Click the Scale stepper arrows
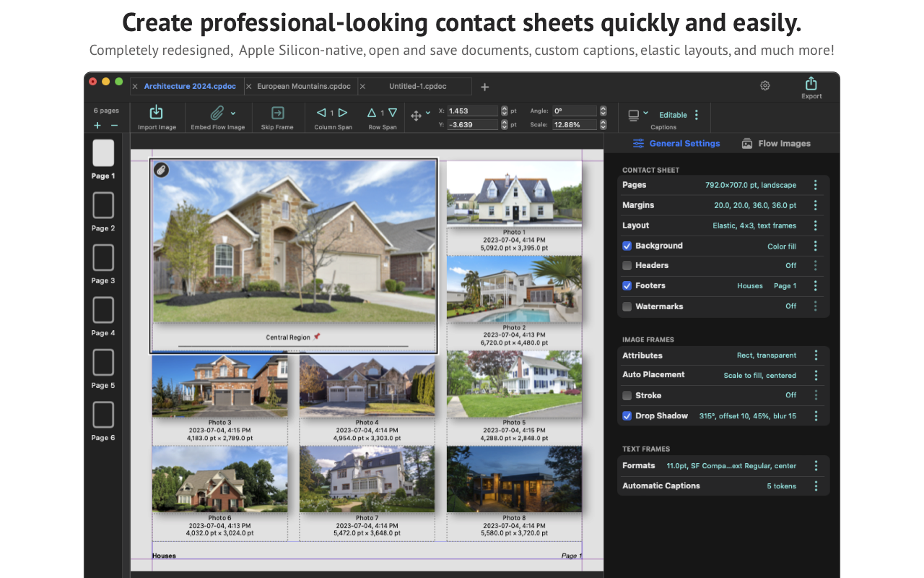924x578 pixels. click(x=603, y=124)
